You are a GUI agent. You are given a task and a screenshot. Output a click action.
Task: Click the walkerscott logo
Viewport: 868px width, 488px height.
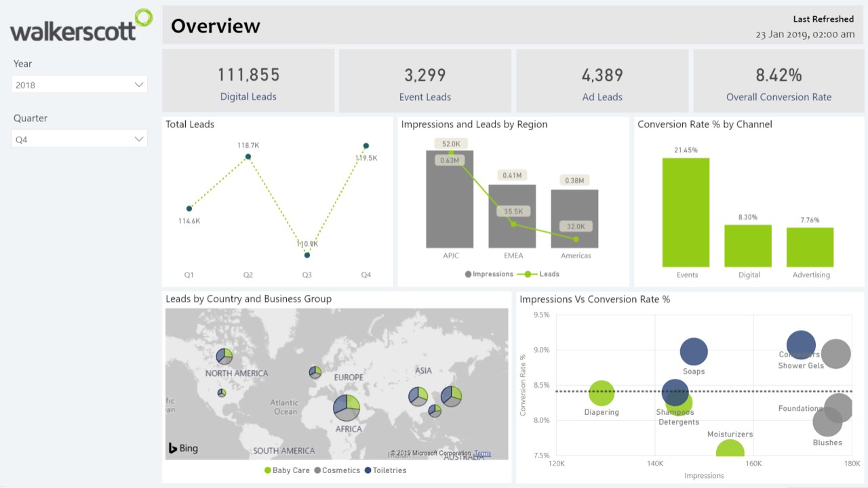click(x=81, y=26)
